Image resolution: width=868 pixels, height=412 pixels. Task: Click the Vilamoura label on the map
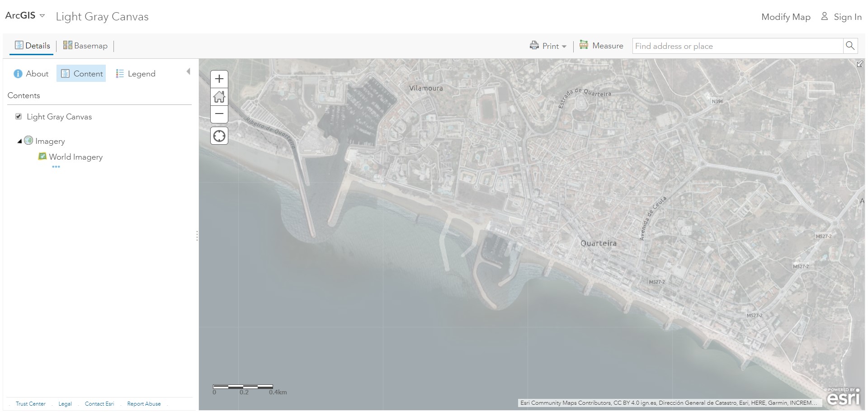(x=426, y=88)
